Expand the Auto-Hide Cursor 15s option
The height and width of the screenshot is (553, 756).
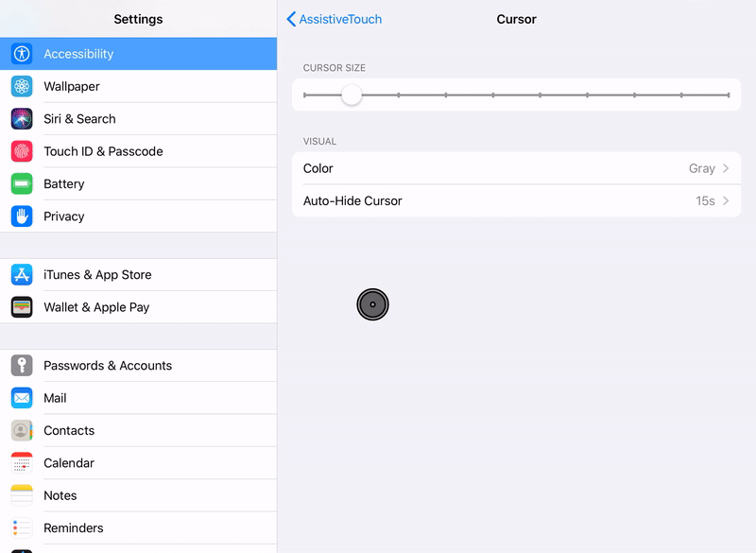727,200
